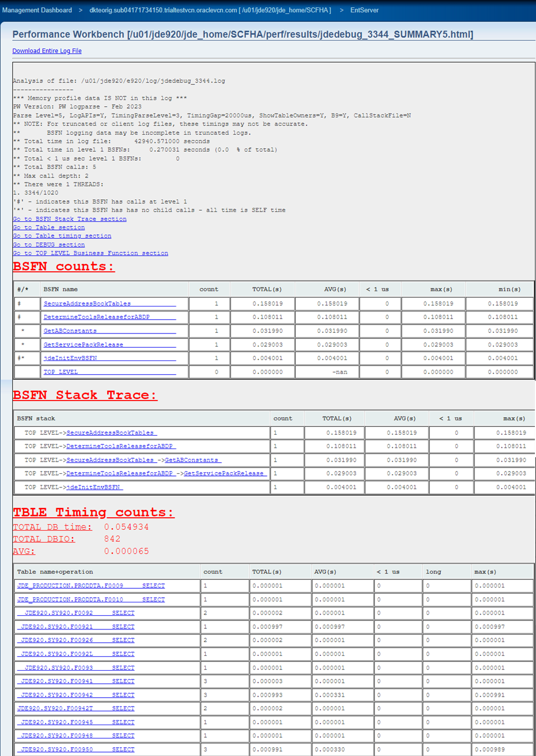
Task: Open JDE_PRODUCTION.PRODDTA.F0009 SELECT row
Action: (x=91, y=586)
